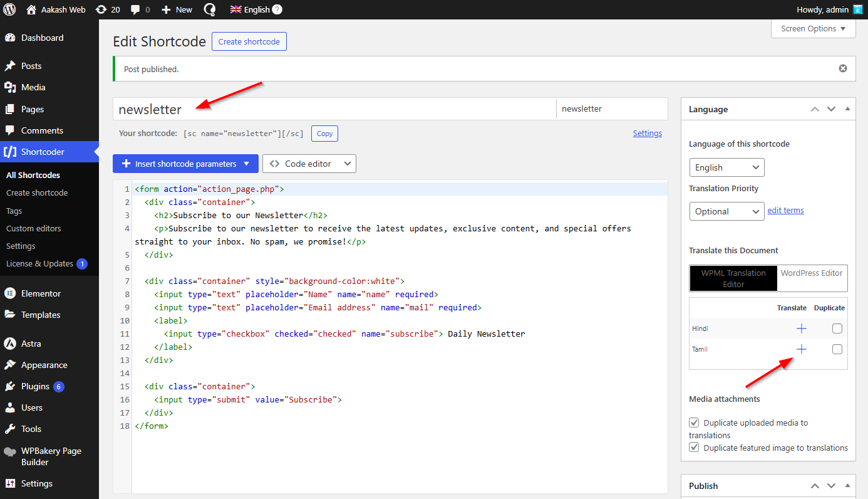Move Language panel up arrow
Viewport: 868px width, 499px height.
(815, 109)
